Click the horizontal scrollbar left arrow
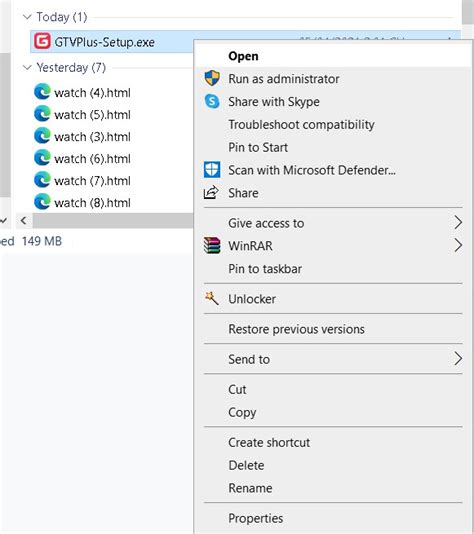The width and height of the screenshot is (474, 534). pyautogui.click(x=23, y=220)
